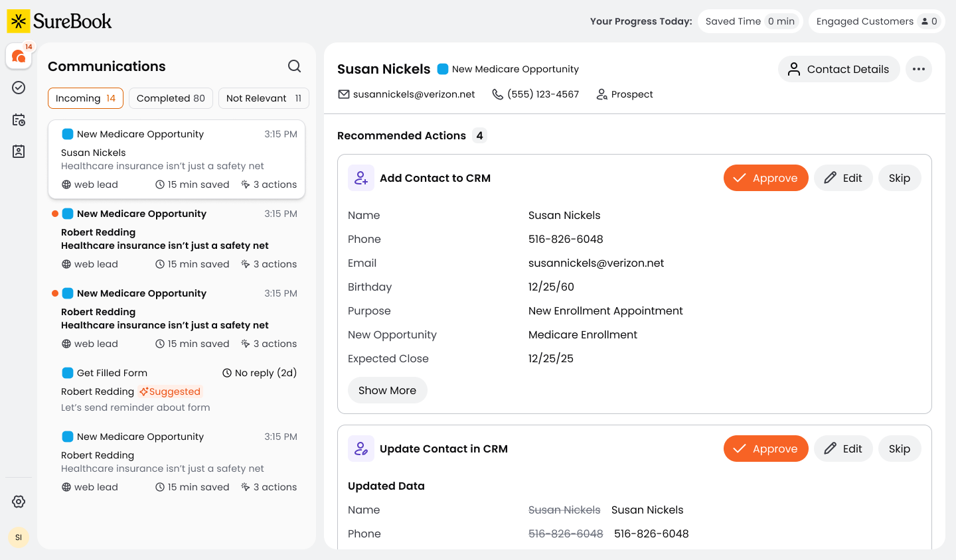Click the Engaged Customers person icon

click(x=925, y=21)
